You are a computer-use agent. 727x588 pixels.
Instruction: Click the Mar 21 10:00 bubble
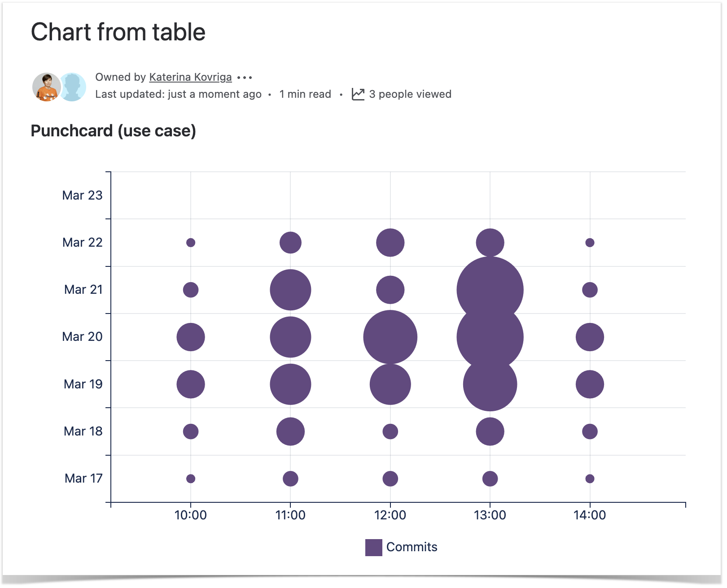(x=191, y=290)
